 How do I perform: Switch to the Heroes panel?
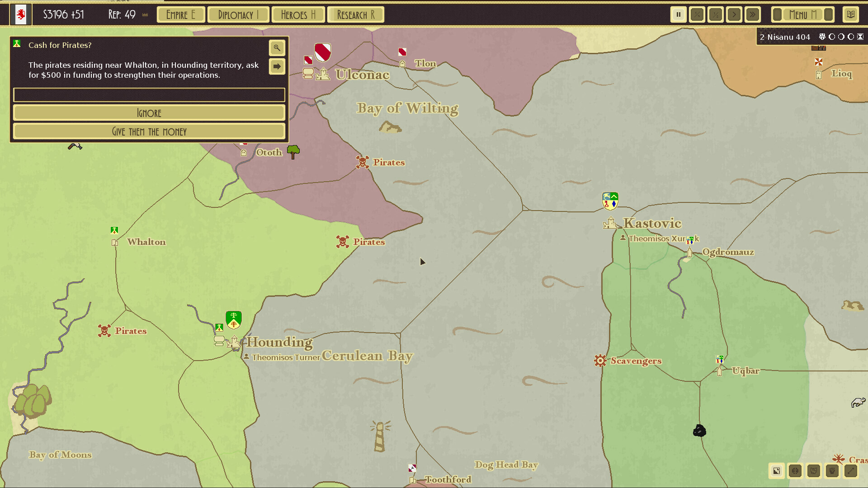[x=298, y=14]
